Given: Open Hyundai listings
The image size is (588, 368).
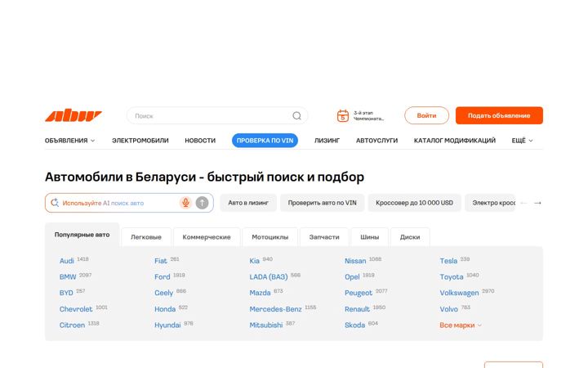Looking at the screenshot, I should (167, 325).
